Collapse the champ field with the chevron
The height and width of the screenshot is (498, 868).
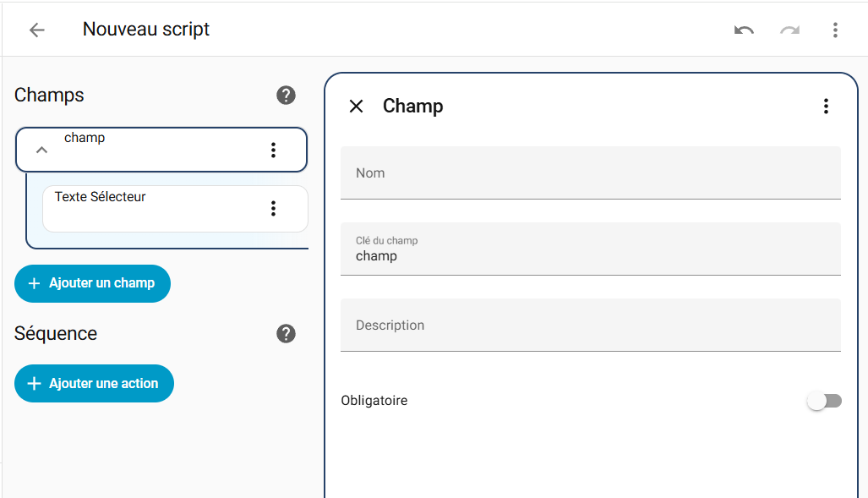click(41, 150)
